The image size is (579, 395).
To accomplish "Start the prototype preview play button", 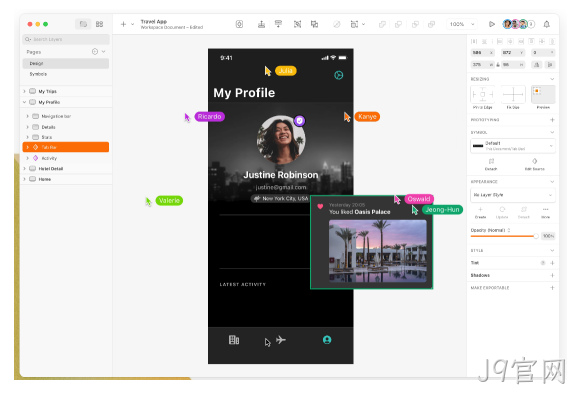I will [x=491, y=24].
